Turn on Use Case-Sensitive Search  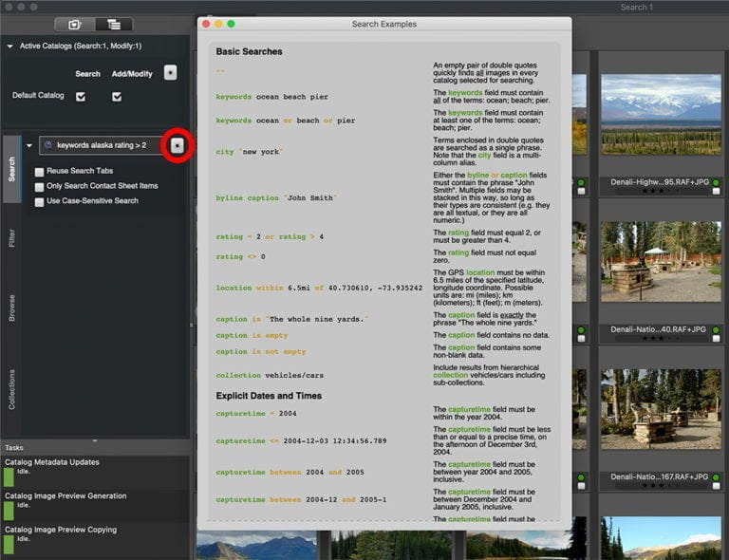tap(39, 201)
